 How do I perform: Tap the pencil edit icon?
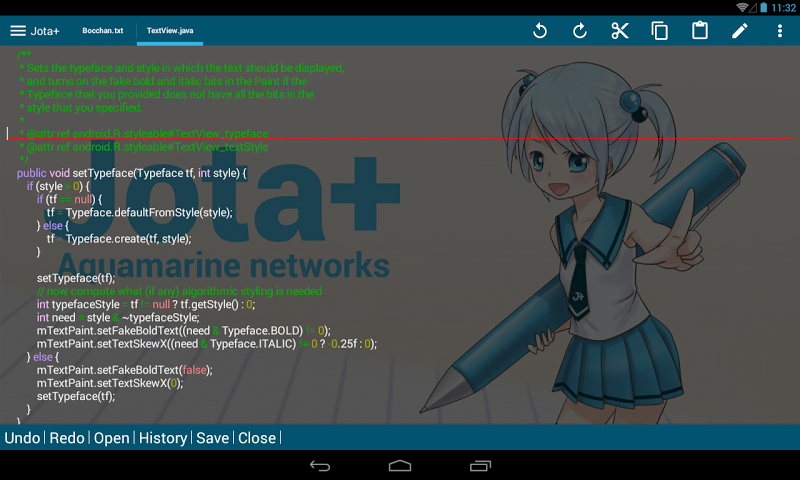click(740, 31)
